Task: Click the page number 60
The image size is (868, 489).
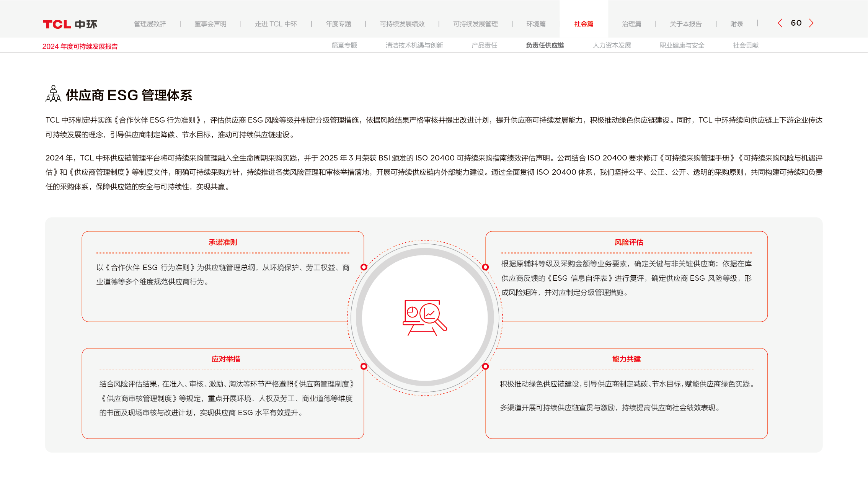Action: pyautogui.click(x=796, y=23)
